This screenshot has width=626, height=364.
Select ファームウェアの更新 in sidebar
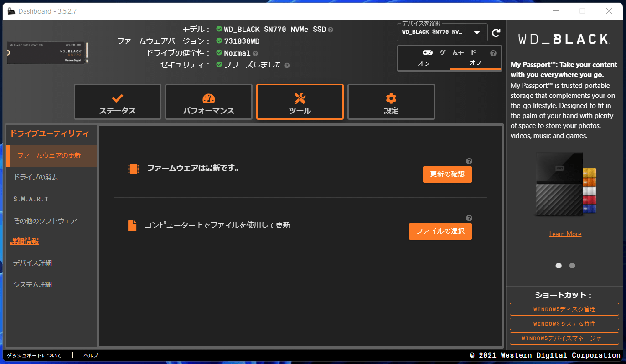pos(52,155)
